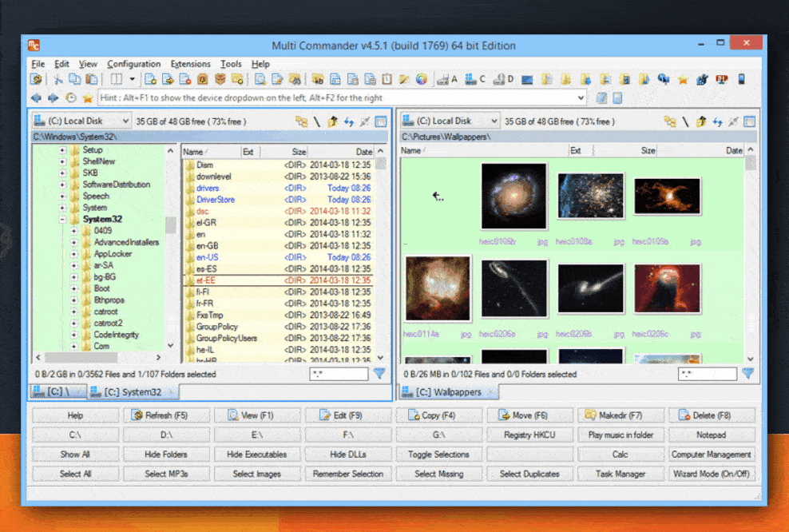Image resolution: width=789 pixels, height=532 pixels.
Task: Open the left panel drive dropdown
Action: [x=81, y=121]
